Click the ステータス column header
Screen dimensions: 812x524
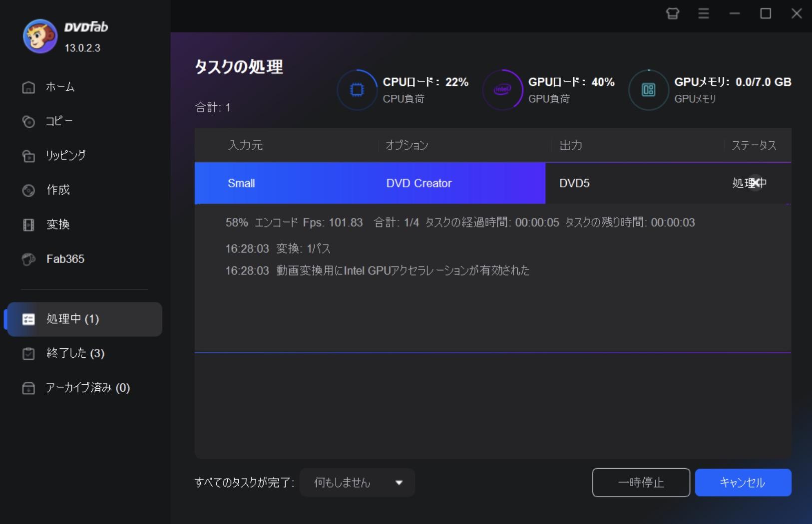click(754, 145)
